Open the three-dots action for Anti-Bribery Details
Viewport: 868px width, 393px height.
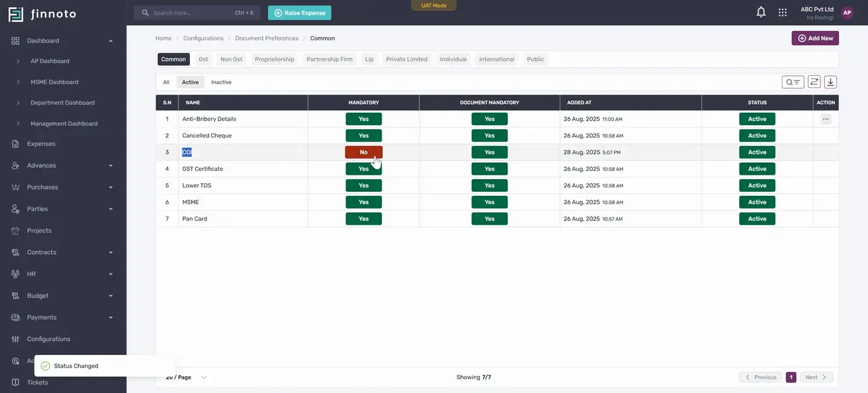click(826, 119)
